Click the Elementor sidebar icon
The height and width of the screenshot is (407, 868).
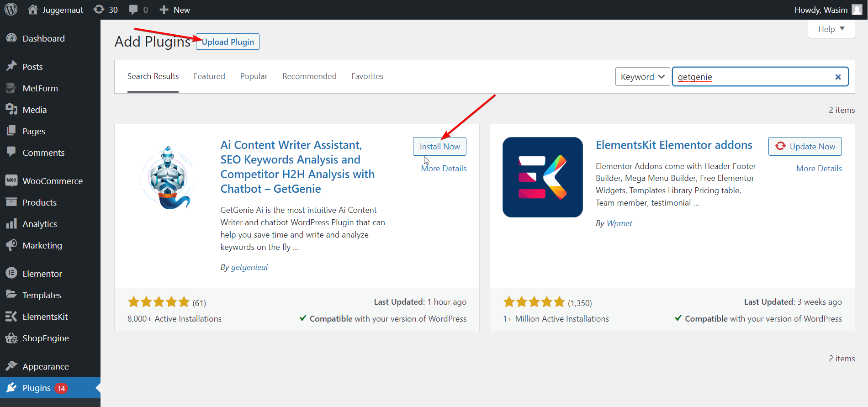pos(11,273)
